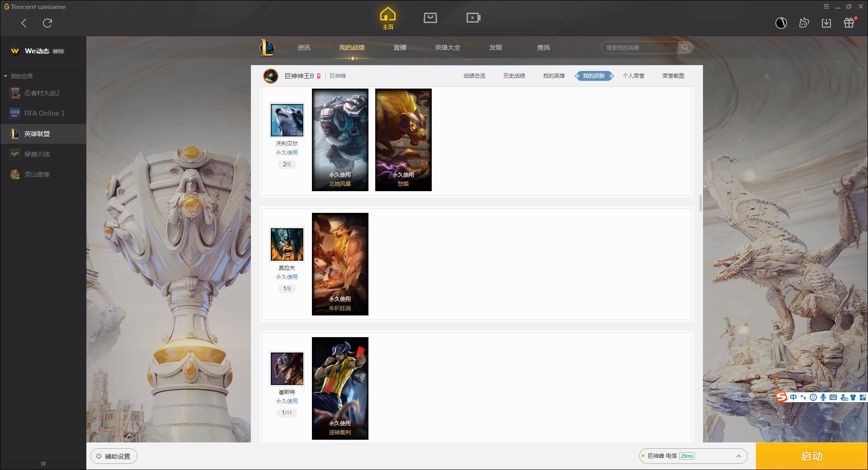This screenshot has width=868, height=470.
Task: Open the 发现 tab
Action: pyautogui.click(x=495, y=47)
